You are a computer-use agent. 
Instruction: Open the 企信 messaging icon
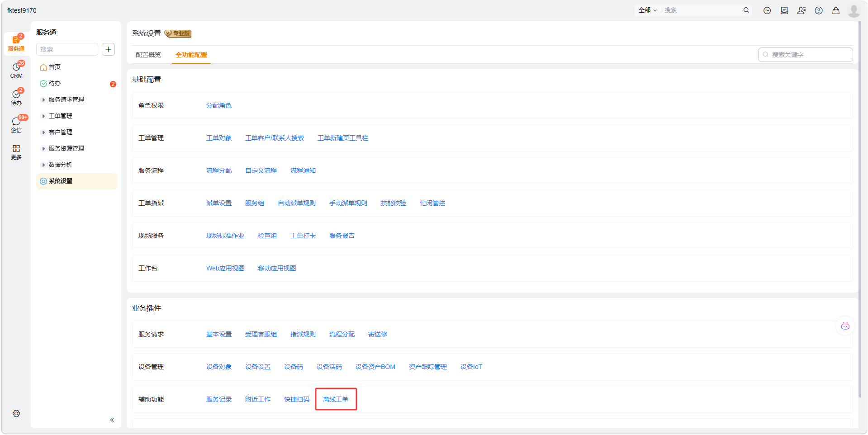tap(16, 125)
